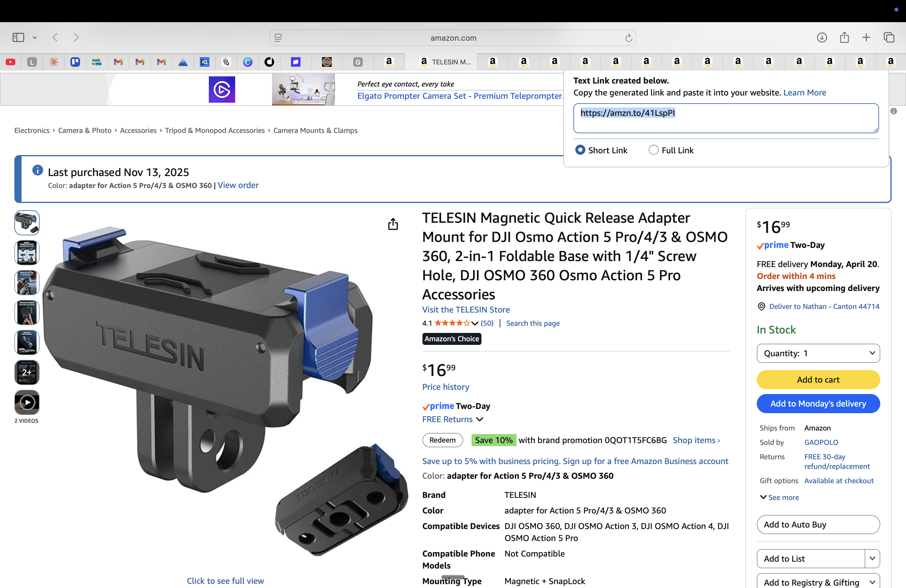Click GAOPOLO seller link
The width and height of the screenshot is (906, 588).
click(x=821, y=442)
